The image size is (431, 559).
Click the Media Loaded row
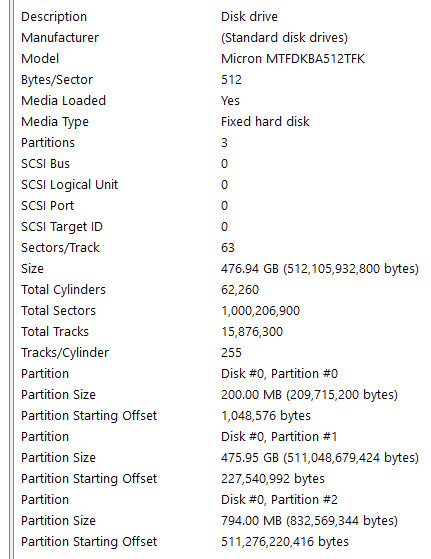coord(222,101)
